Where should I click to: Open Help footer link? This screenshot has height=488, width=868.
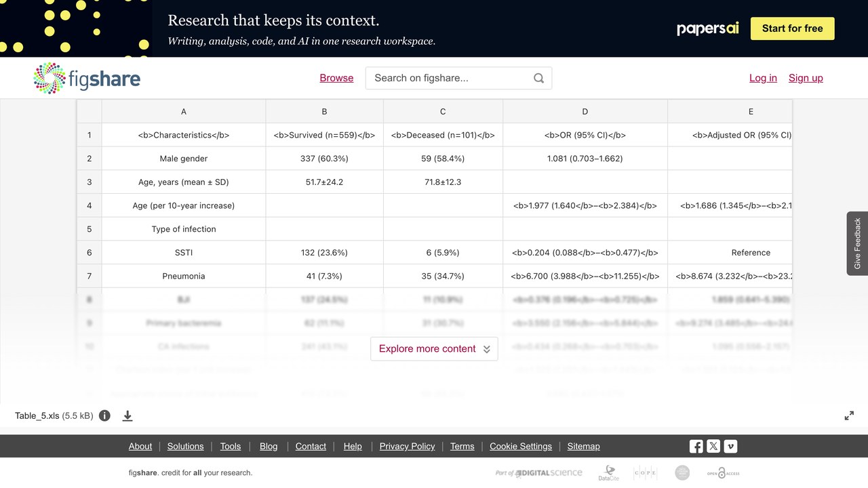(353, 446)
